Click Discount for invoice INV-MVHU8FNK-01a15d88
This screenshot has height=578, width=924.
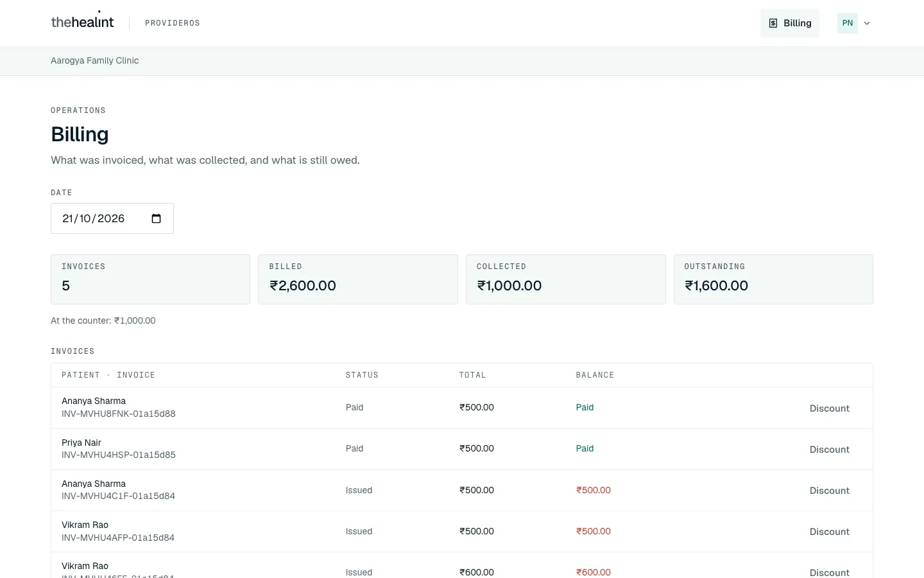coord(829,408)
